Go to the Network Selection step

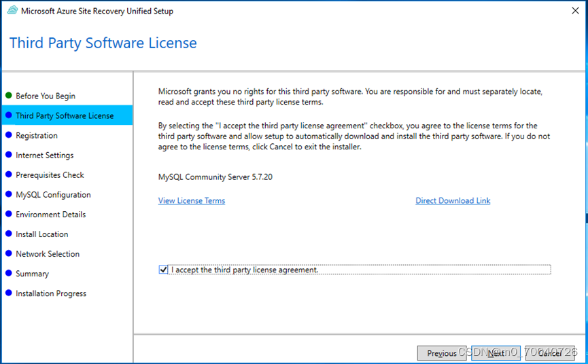[x=48, y=254]
